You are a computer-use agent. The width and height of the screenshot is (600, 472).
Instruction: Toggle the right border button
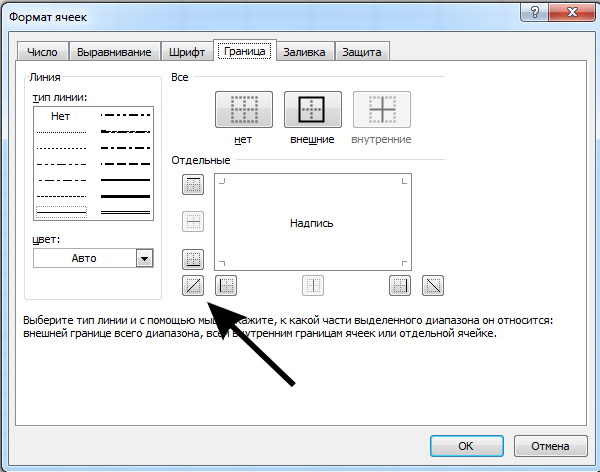click(400, 285)
